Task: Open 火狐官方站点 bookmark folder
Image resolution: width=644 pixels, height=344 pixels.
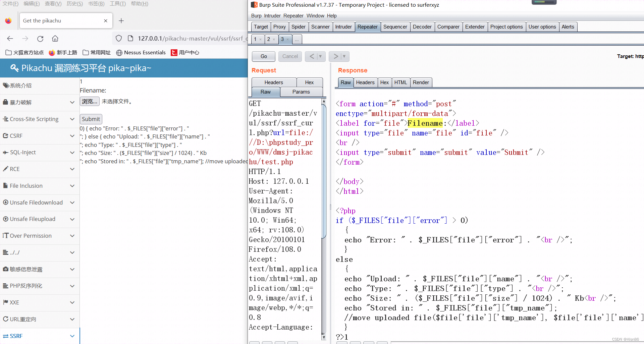Action: click(x=25, y=53)
